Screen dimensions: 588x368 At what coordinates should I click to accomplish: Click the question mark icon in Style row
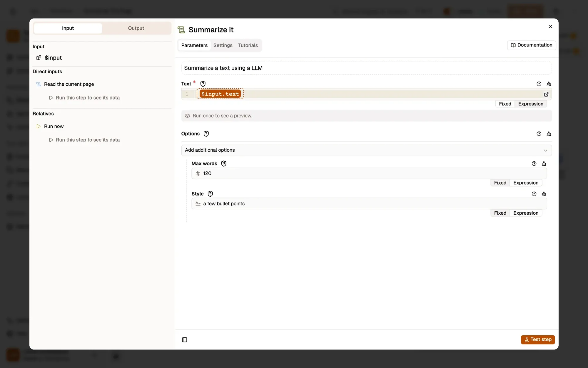[534, 194]
